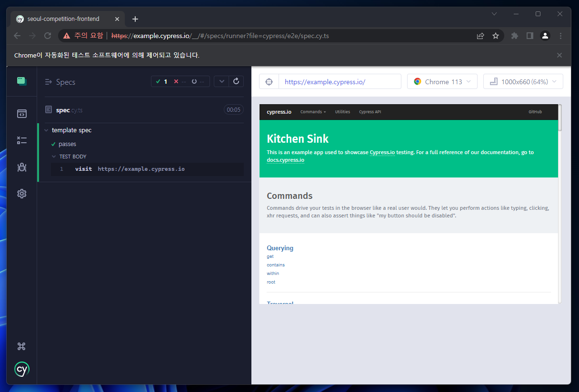Click the Commands section heading

pyautogui.click(x=289, y=196)
